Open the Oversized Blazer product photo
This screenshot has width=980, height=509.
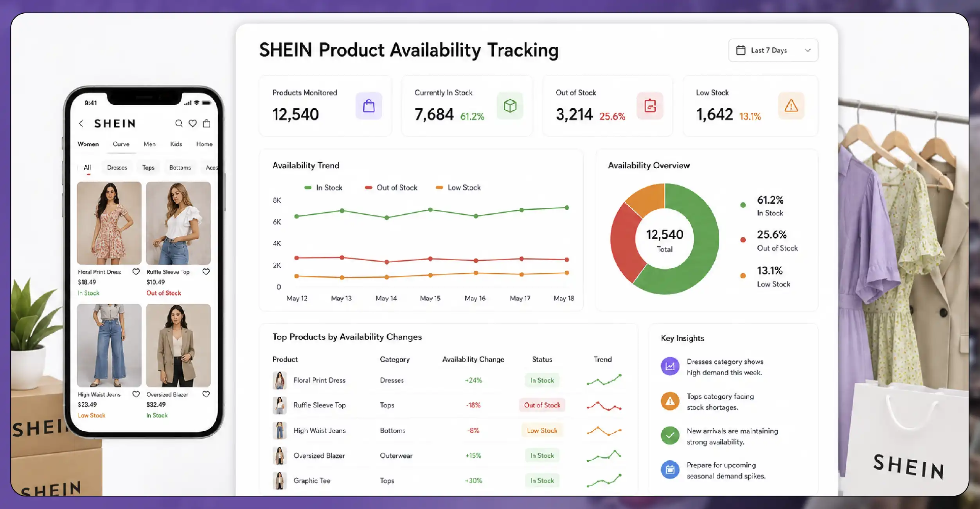click(178, 346)
